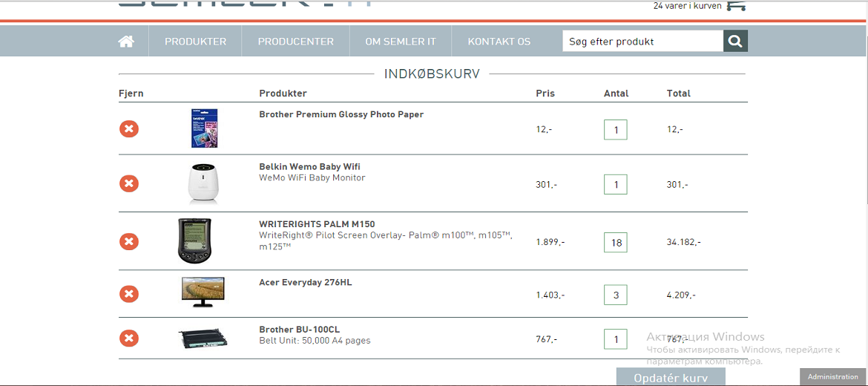Open the KONTAKT OS menu

click(499, 42)
